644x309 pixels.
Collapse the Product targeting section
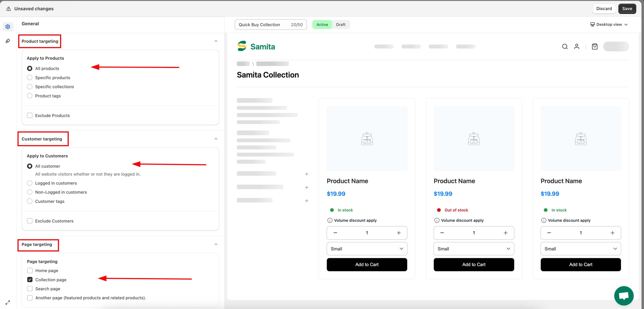pyautogui.click(x=216, y=41)
